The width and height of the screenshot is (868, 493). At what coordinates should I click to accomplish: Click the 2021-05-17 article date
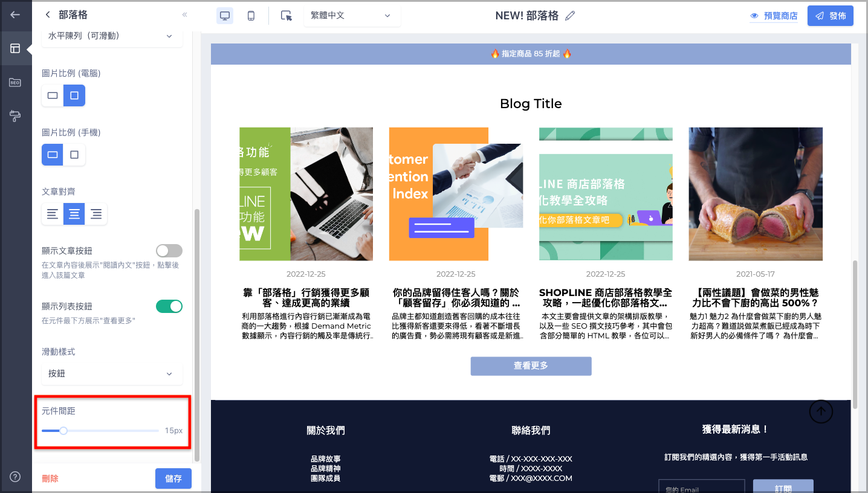[x=756, y=274]
